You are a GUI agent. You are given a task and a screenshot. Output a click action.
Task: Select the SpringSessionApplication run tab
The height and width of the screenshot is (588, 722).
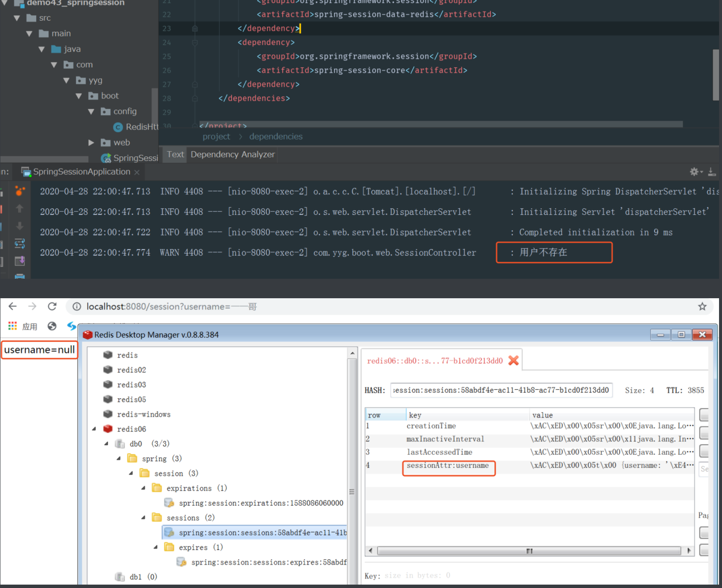click(x=81, y=172)
